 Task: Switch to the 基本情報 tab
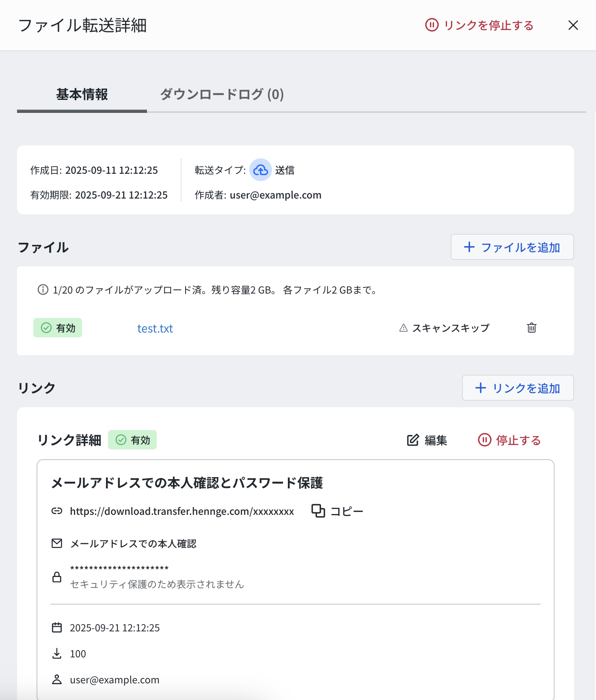82,95
